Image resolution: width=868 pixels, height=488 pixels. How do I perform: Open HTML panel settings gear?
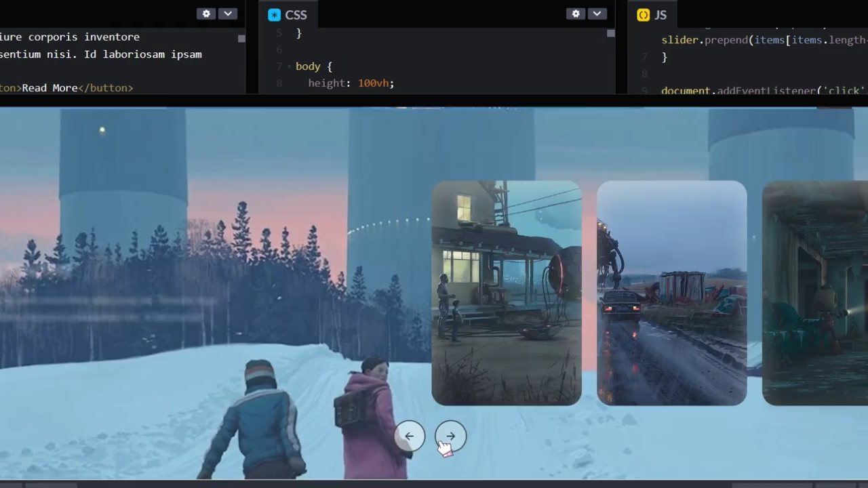pos(206,14)
